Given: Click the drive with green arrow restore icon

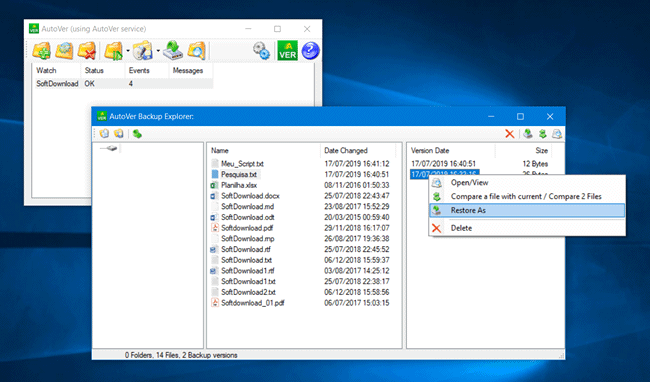Looking at the screenshot, I should click(x=172, y=51).
